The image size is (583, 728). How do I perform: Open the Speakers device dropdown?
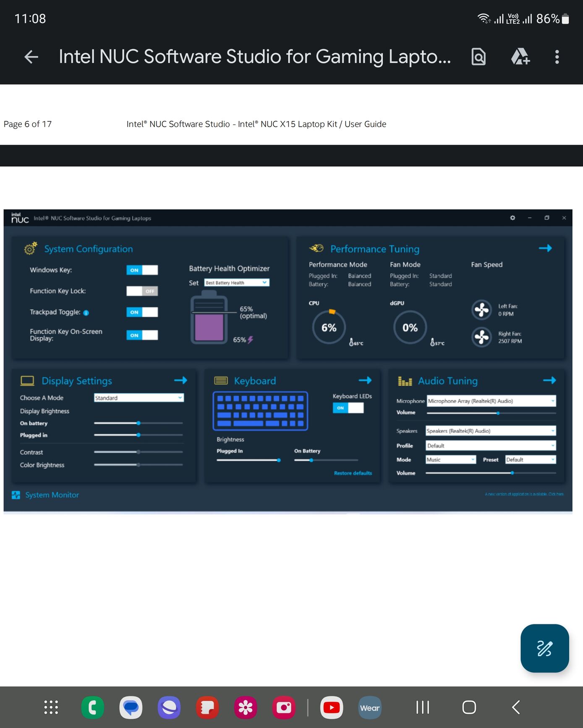491,431
